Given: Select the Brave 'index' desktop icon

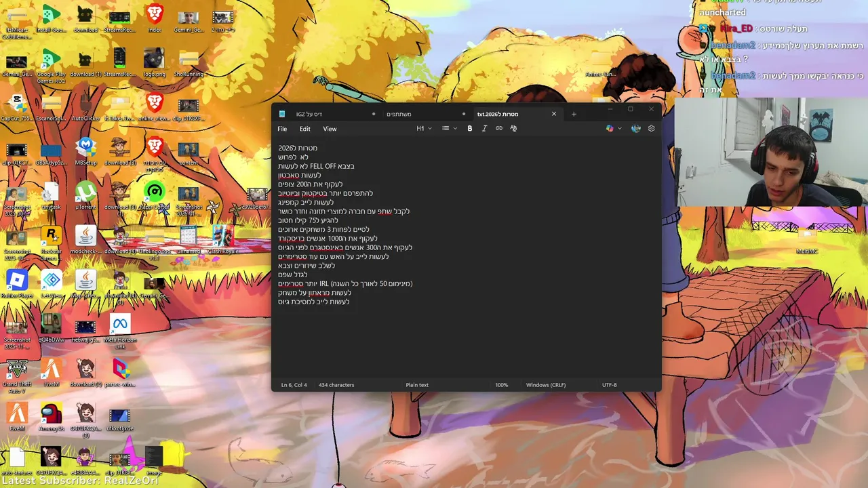Looking at the screenshot, I should click(155, 18).
